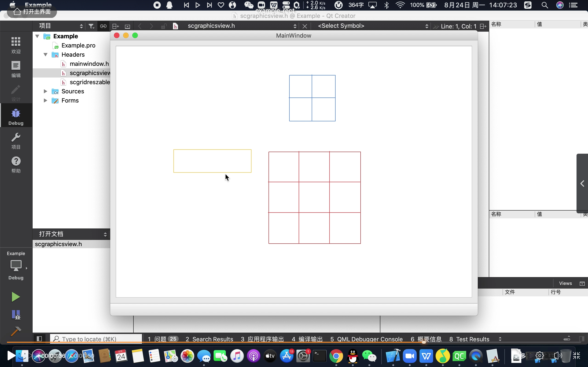Toggle the left sidebar visibility

point(39,339)
